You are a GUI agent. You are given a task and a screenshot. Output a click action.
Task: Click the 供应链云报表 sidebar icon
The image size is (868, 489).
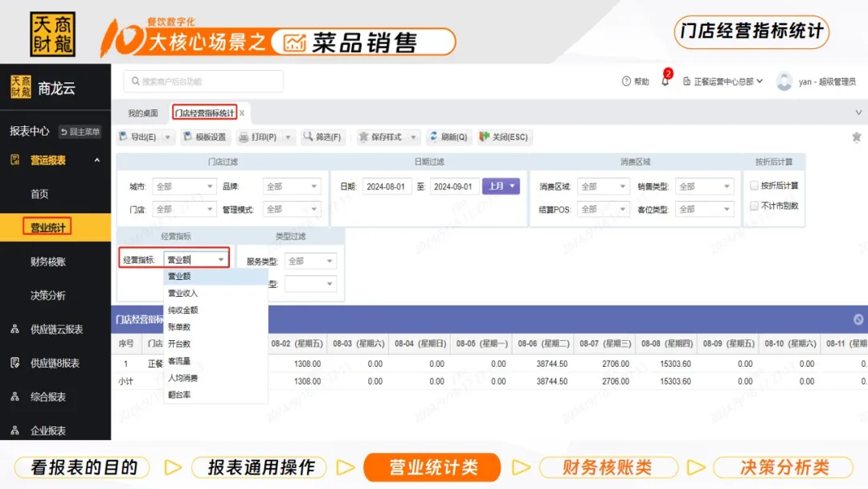tap(15, 329)
